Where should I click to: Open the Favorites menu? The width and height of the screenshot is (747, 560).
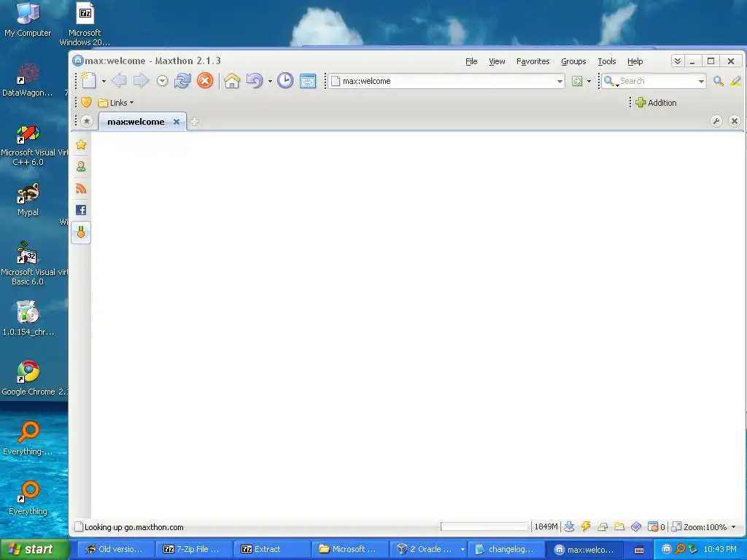point(533,61)
